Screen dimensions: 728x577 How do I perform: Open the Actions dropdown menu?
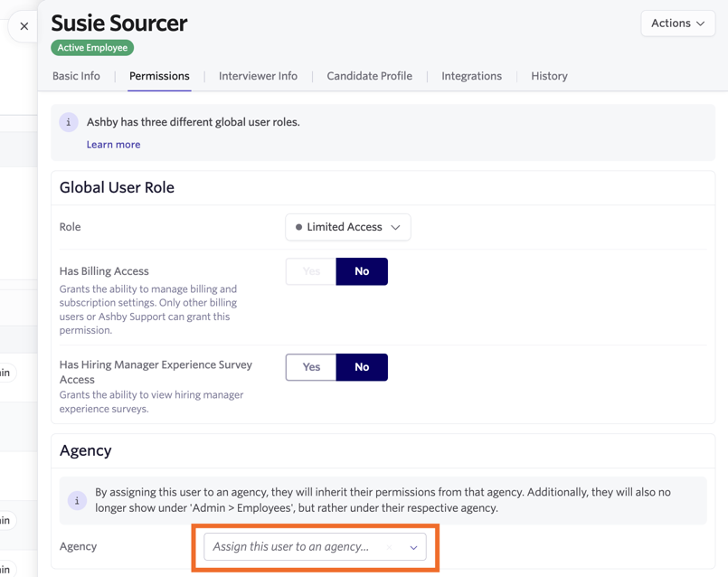pos(678,24)
